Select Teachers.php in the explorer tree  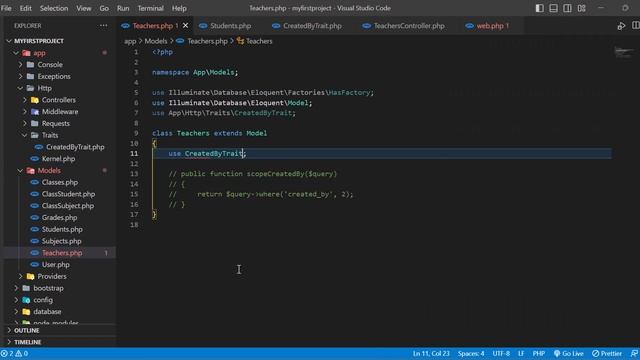tap(61, 253)
